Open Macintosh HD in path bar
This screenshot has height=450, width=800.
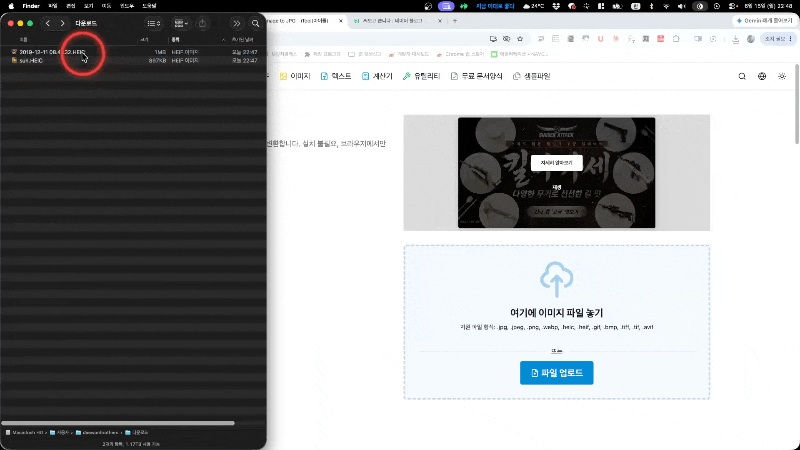coord(24,433)
